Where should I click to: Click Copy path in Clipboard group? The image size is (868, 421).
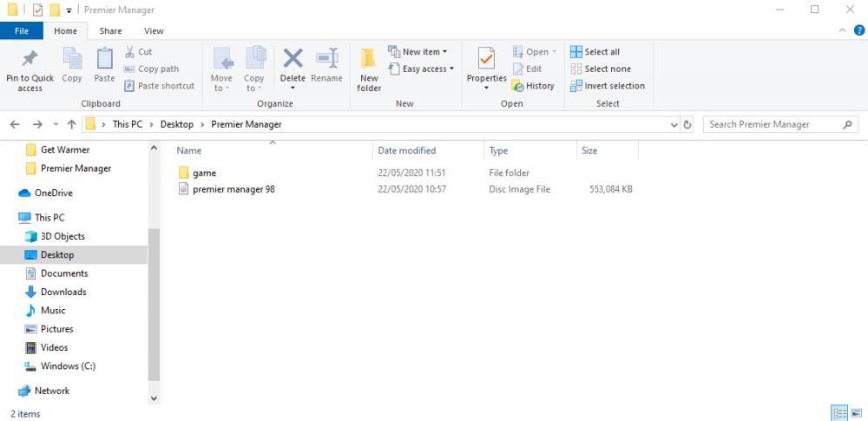(151, 69)
